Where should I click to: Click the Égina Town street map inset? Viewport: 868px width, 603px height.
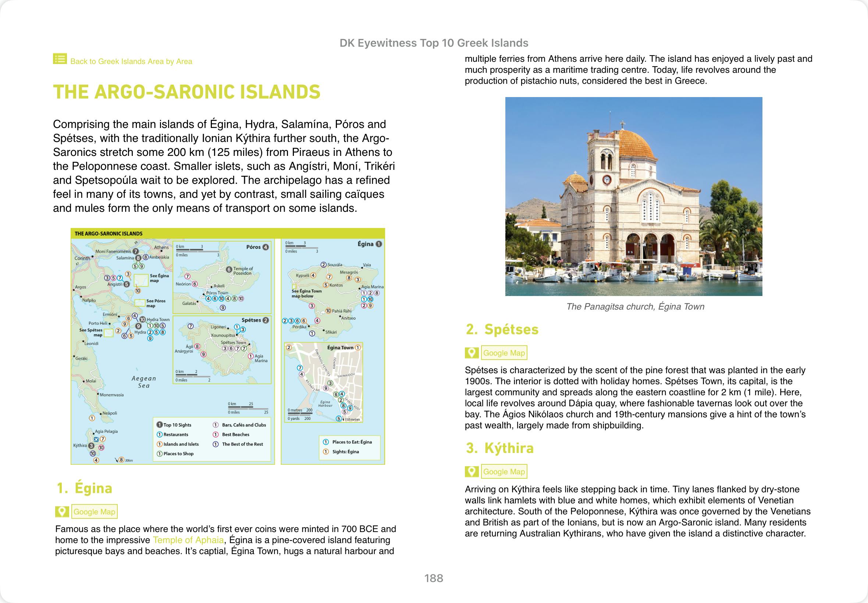(323, 382)
